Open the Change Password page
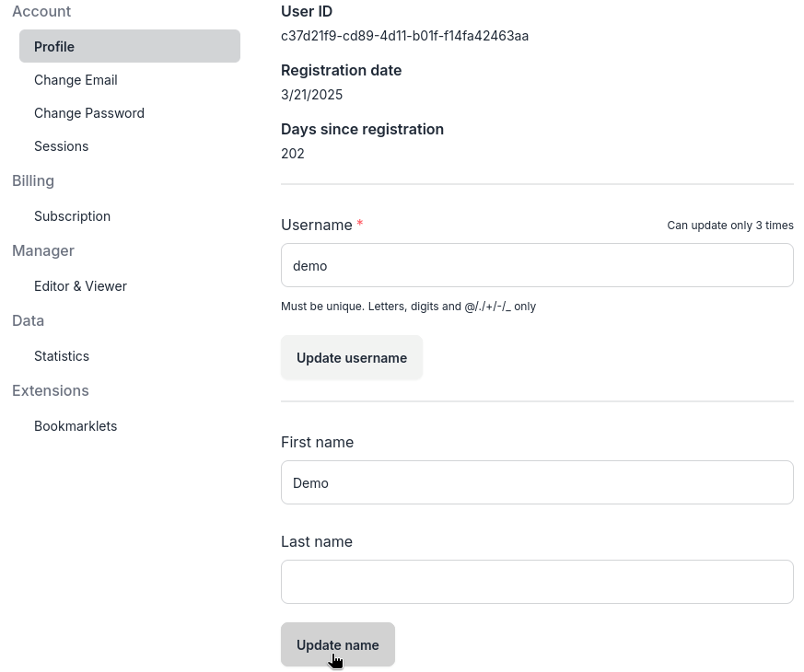The height and width of the screenshot is (672, 804). click(x=89, y=113)
